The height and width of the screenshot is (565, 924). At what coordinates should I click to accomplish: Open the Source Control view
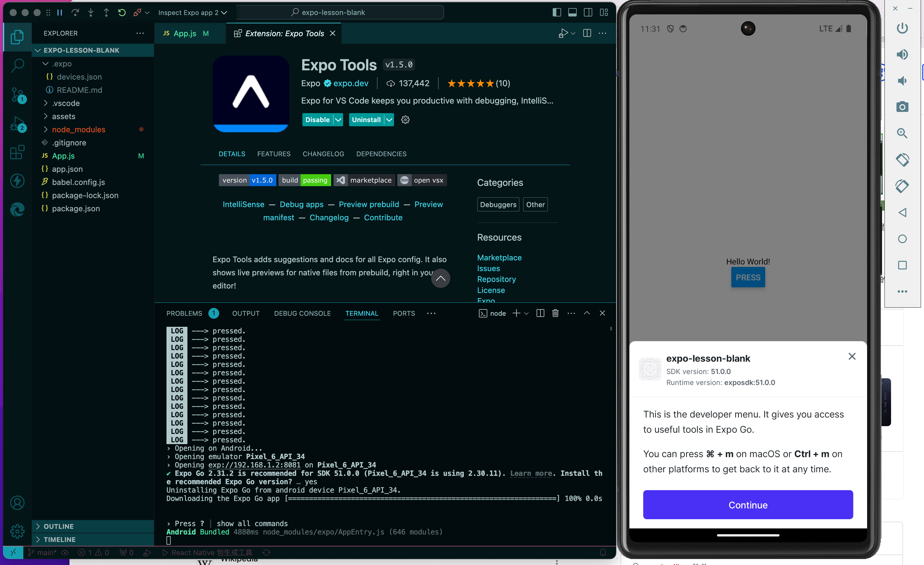tap(17, 95)
